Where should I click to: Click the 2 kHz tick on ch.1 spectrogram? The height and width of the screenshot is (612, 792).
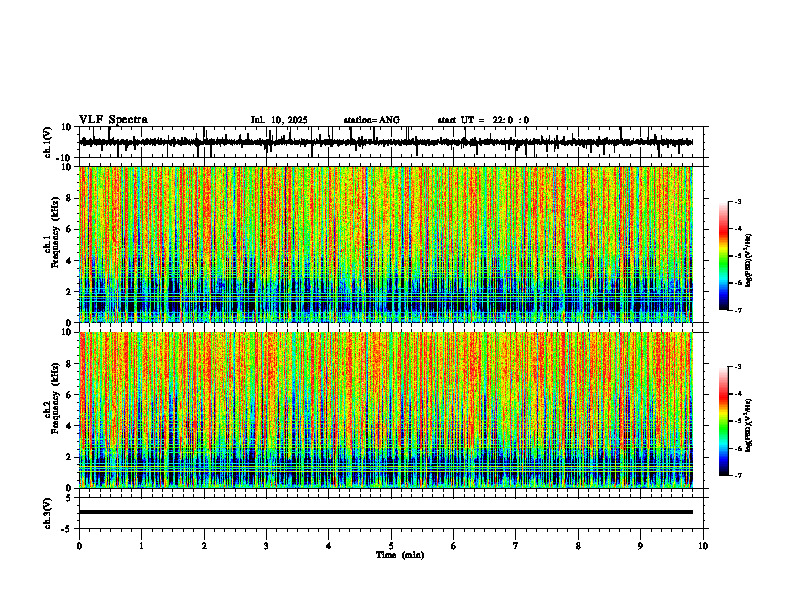[x=70, y=292]
